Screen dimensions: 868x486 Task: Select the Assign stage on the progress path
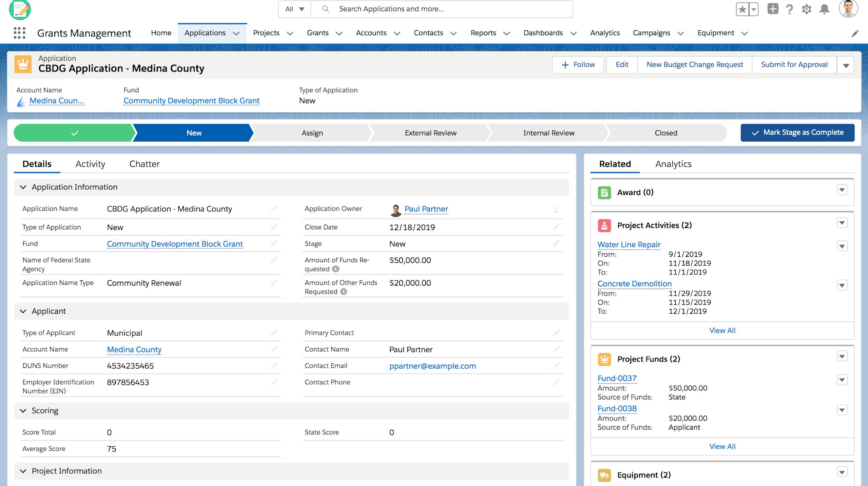tap(311, 133)
